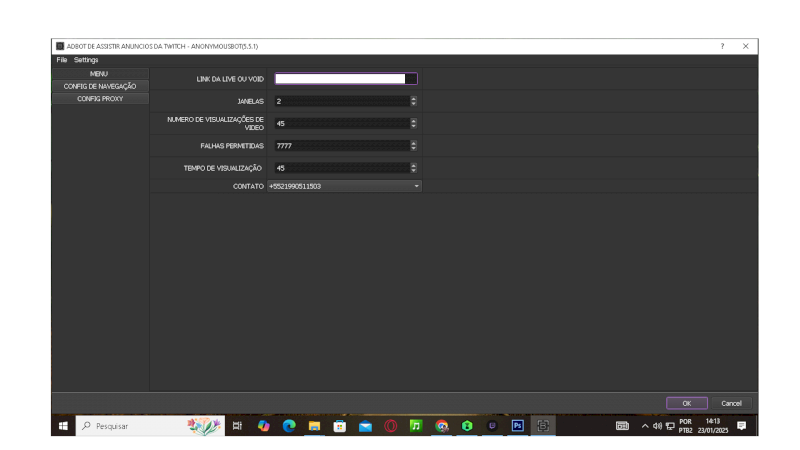Click the JANELAS value field
Viewport: 800px width, 450px height.
[342, 101]
